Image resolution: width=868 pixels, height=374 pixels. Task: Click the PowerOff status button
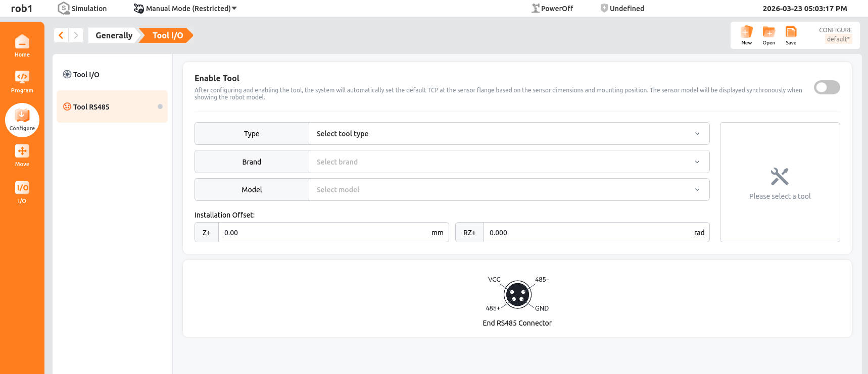pyautogui.click(x=552, y=9)
